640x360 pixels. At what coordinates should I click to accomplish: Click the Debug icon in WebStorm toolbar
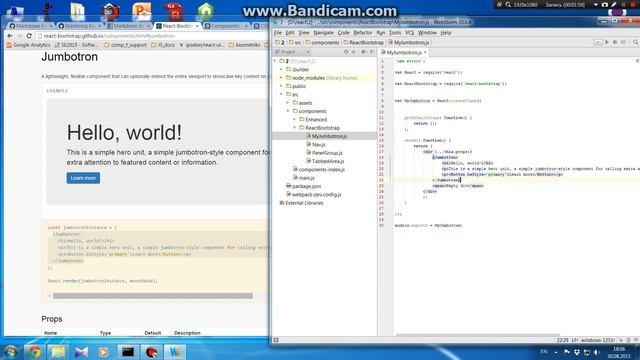click(615, 42)
